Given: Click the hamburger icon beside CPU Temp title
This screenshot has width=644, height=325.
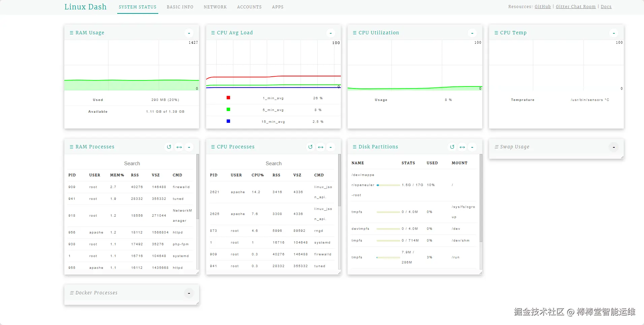Looking at the screenshot, I should pyautogui.click(x=496, y=33).
